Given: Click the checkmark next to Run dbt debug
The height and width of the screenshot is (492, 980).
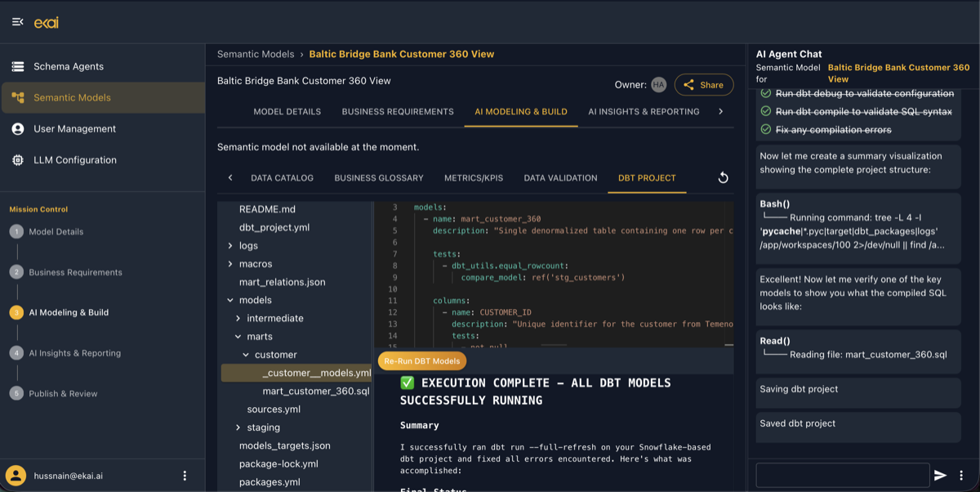Looking at the screenshot, I should pos(766,93).
